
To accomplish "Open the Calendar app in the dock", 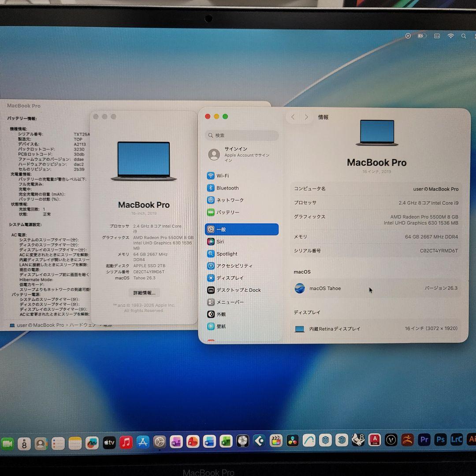I will pos(24,444).
